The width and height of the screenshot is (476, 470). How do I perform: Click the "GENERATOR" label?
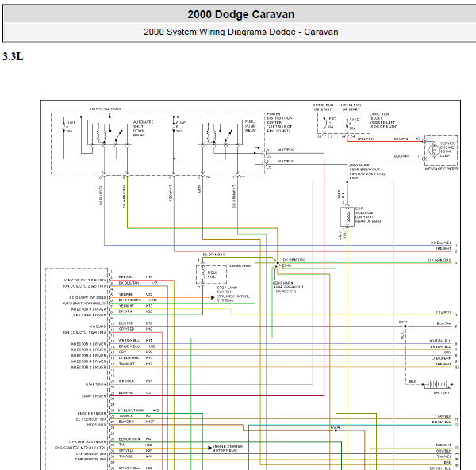coord(240,266)
